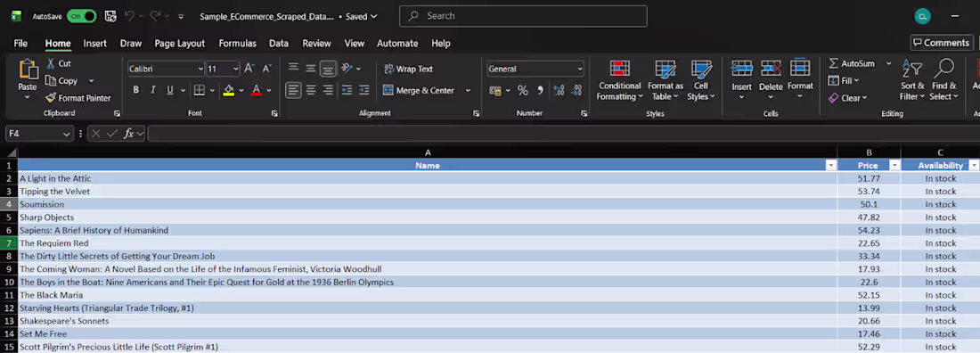Click the Cut scissors icon

[51, 64]
